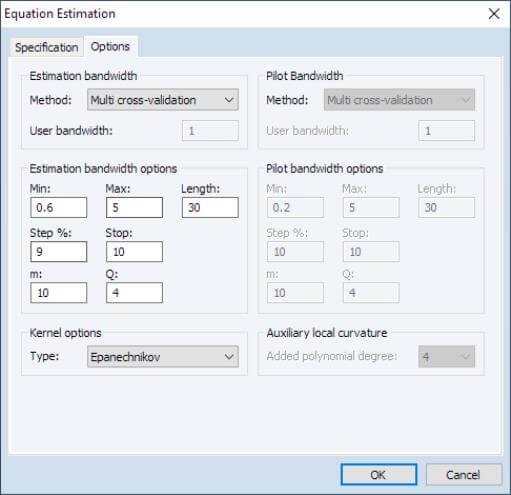The width and height of the screenshot is (511, 495).
Task: Click the pilot Length field showing 30
Action: click(447, 208)
